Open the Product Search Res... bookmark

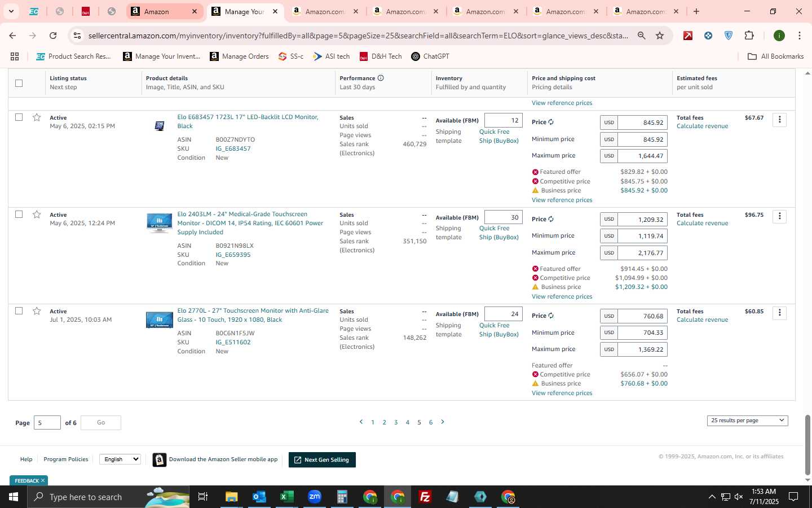[73, 56]
